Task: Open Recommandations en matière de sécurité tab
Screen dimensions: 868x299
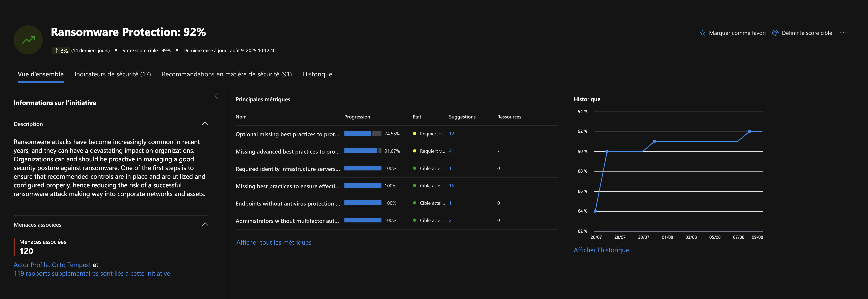Action: click(x=226, y=74)
